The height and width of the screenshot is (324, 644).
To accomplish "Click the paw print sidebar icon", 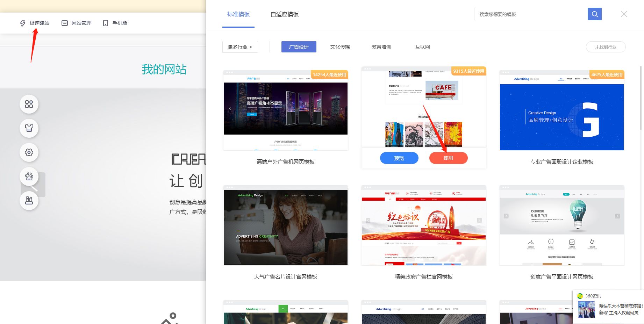I will point(29,177).
